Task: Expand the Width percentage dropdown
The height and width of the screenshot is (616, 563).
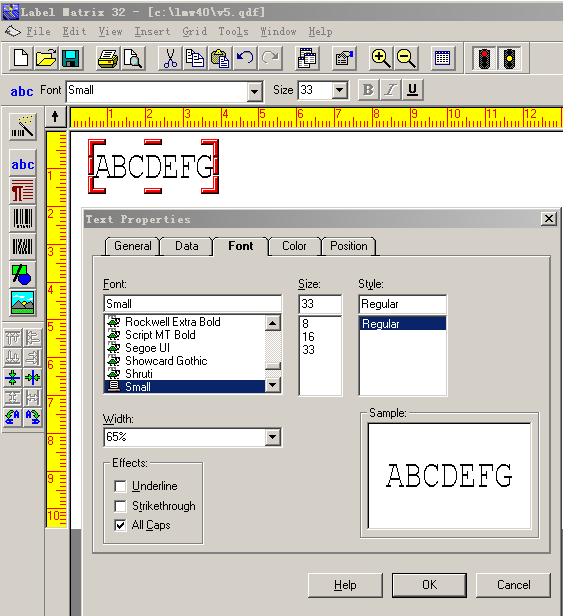Action: click(273, 437)
